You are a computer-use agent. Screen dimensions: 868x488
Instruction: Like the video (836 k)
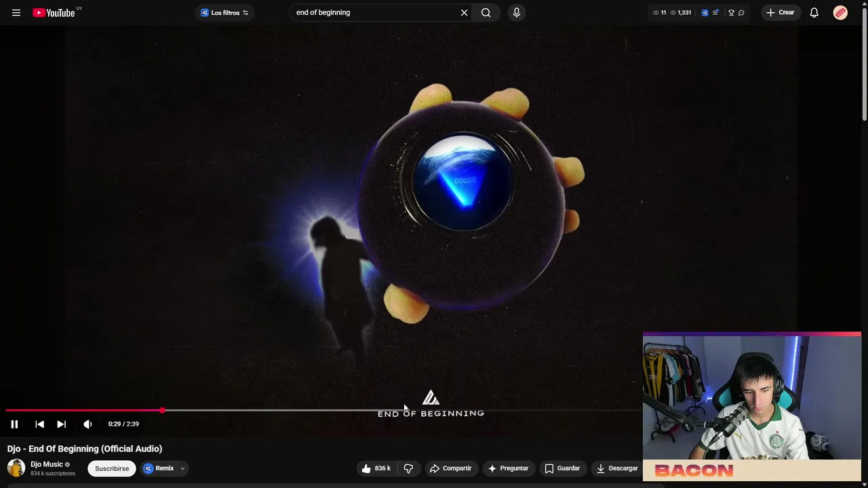376,468
